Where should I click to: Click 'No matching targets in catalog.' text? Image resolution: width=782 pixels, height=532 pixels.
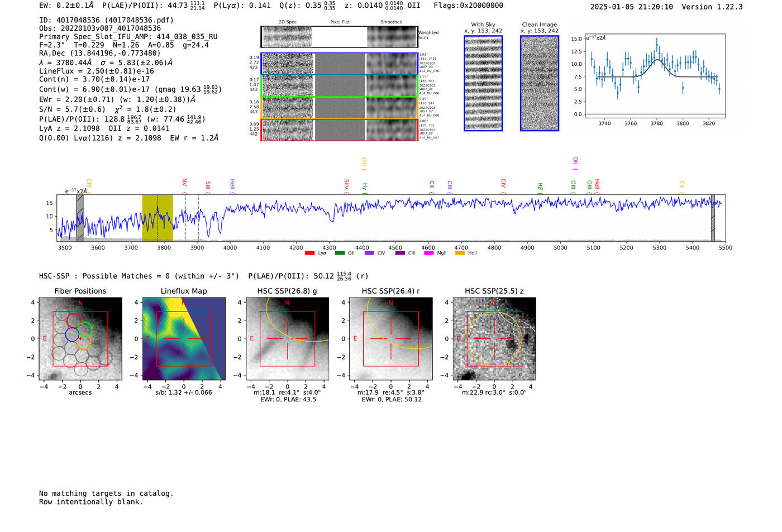point(106,493)
